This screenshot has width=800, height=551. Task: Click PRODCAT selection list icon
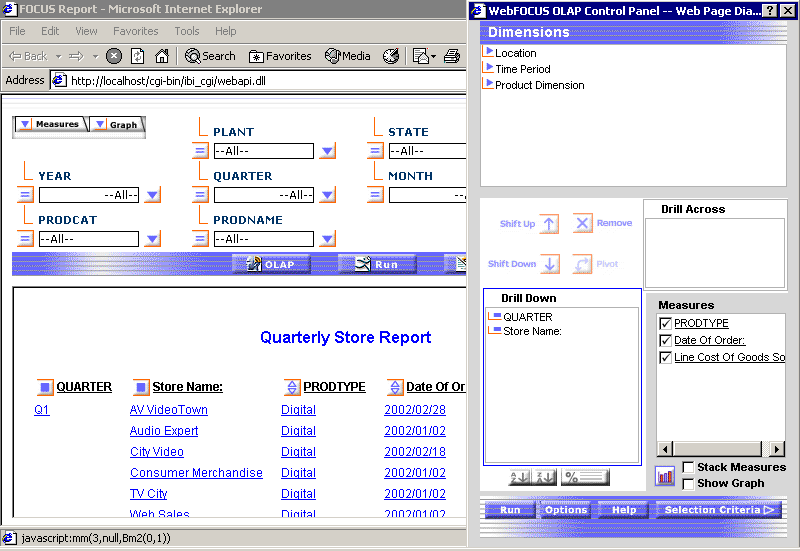[x=25, y=239]
